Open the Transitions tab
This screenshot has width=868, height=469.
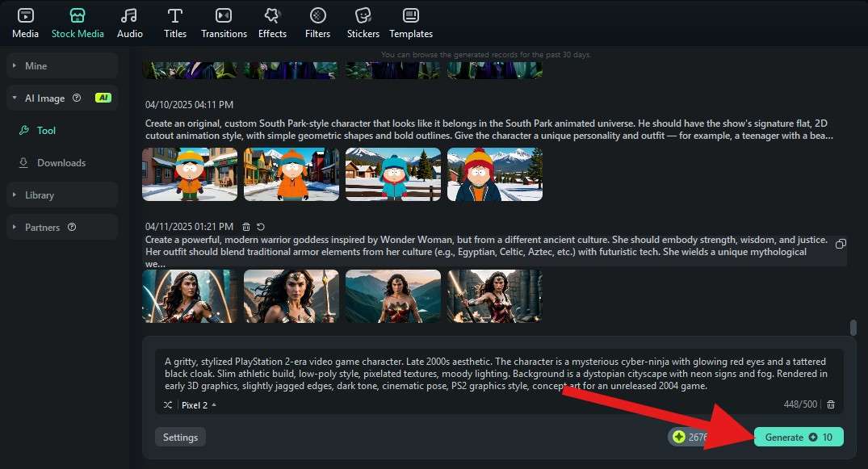[224, 23]
